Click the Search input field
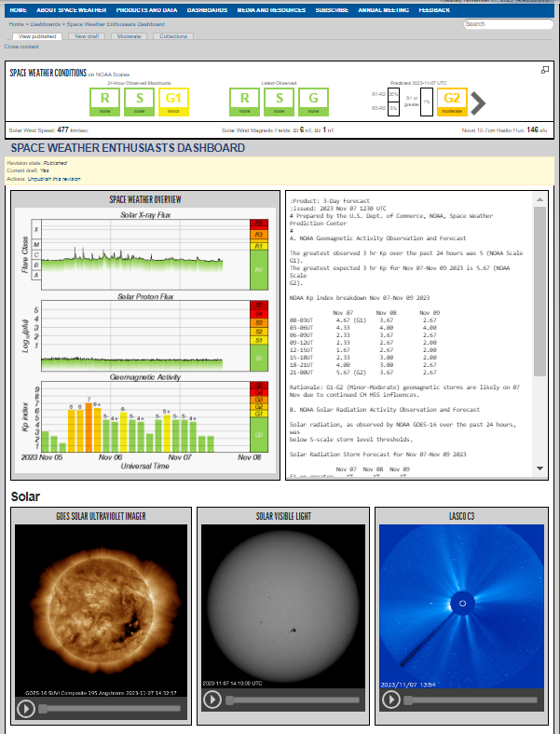 point(509,24)
